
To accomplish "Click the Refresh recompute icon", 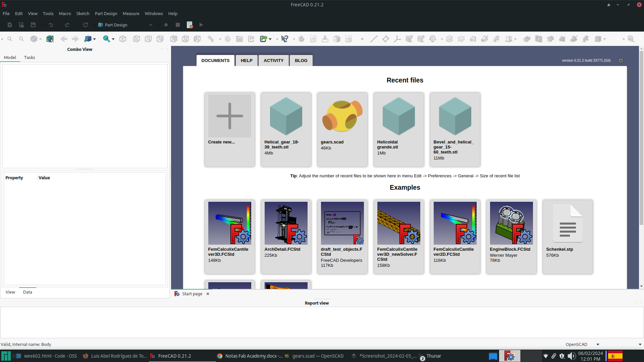I will click(86, 25).
